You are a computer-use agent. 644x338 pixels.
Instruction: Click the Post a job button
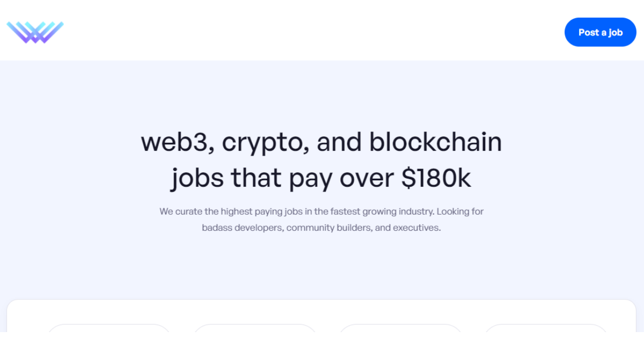600,32
